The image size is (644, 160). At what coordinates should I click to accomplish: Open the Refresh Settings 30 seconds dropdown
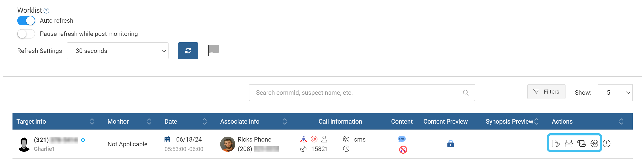pyautogui.click(x=117, y=51)
